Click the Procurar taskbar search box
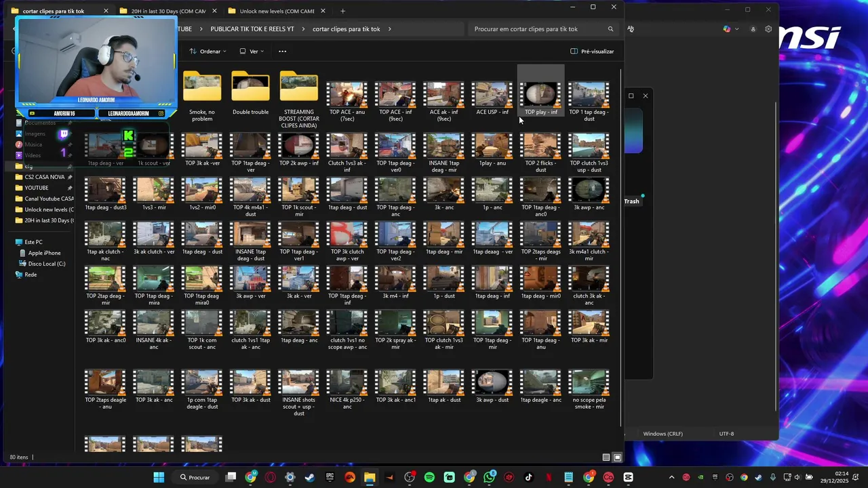 tap(195, 477)
